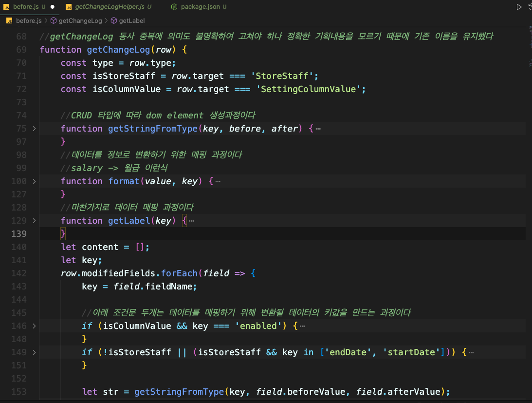This screenshot has height=403, width=532.
Task: Expand folded format function at line 100
Action: tap(34, 181)
